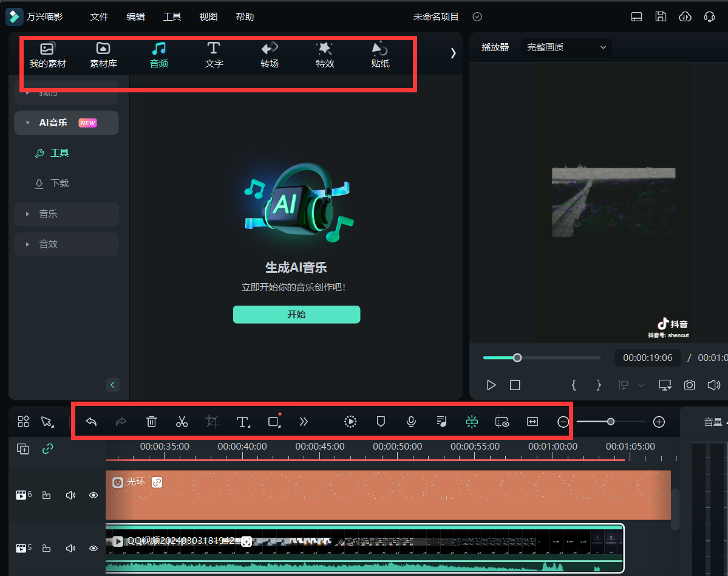728x576 pixels.
Task: Click the save project icon at top
Action: tap(661, 17)
